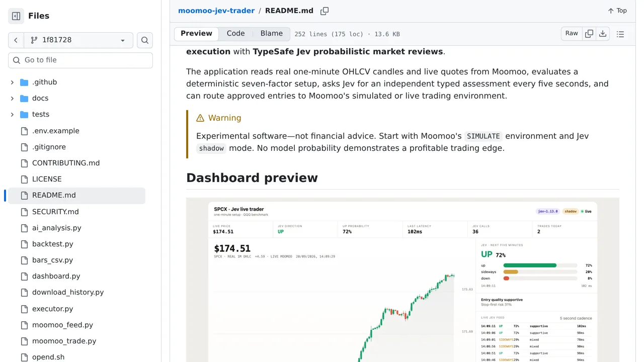Open .env.example file
644x362 pixels.
coord(56,131)
